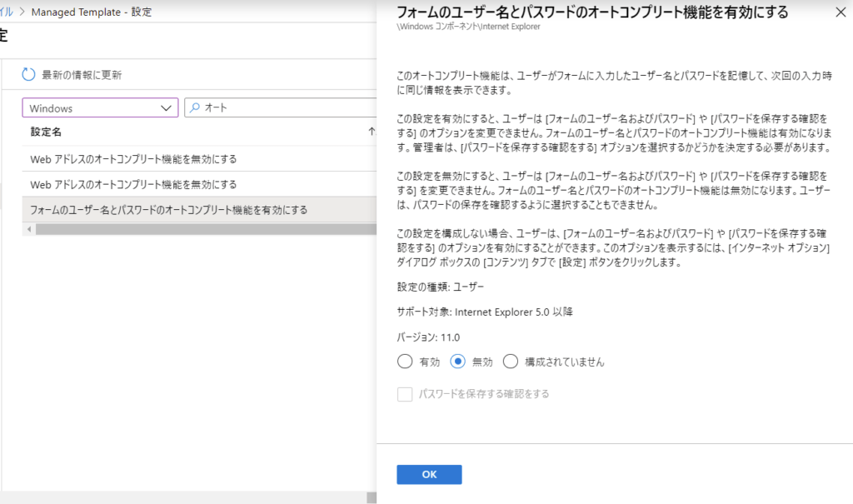This screenshot has height=504, width=853.
Task: Click the OK button
Action: pyautogui.click(x=429, y=475)
